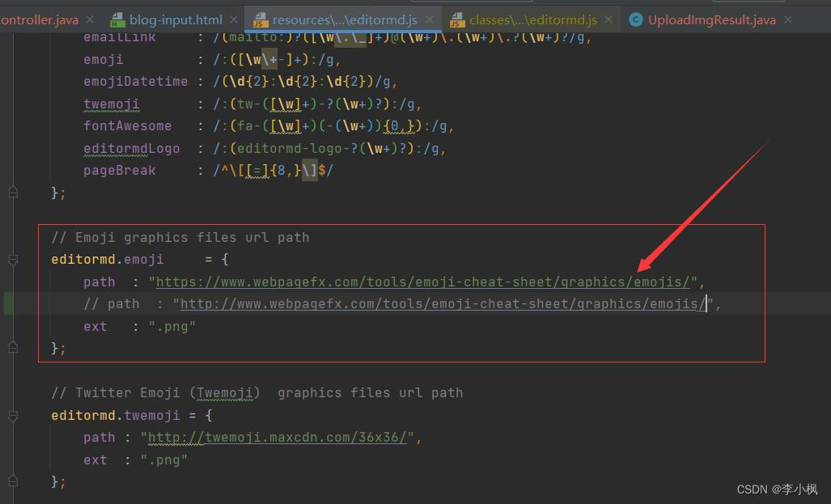The height and width of the screenshot is (504, 831).
Task: Click the fontAwesome property name
Action: (x=128, y=126)
